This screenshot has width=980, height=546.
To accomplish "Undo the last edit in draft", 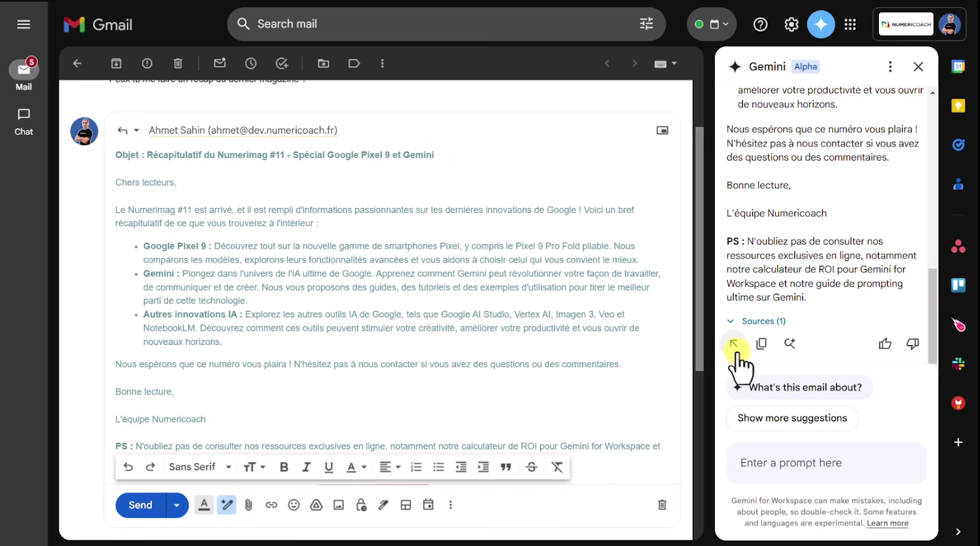I will point(128,467).
